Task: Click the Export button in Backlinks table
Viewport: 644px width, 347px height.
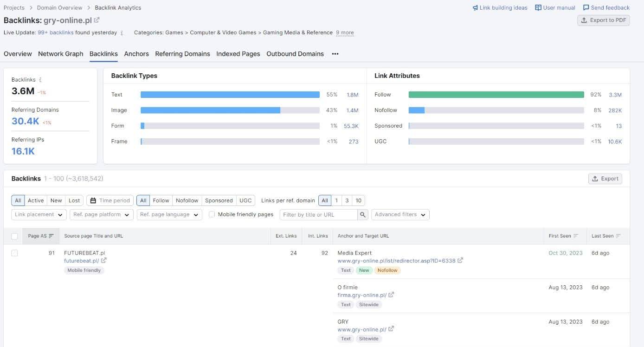Action: pos(605,179)
